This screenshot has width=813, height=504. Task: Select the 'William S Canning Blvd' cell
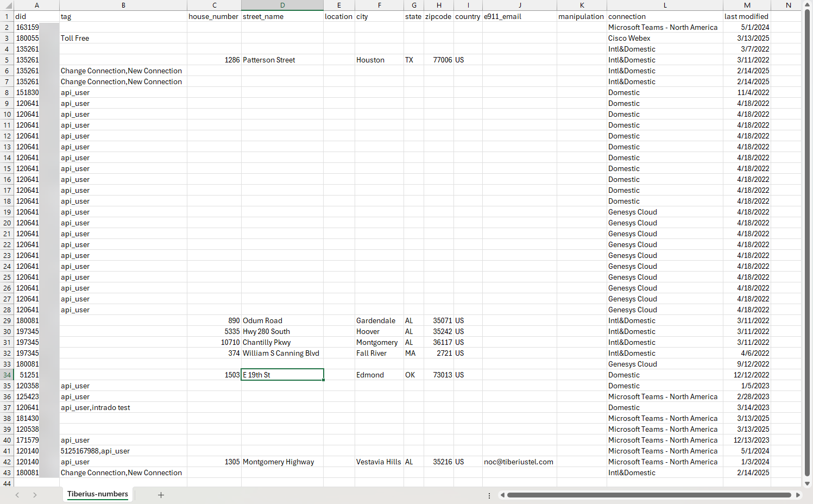pos(282,353)
